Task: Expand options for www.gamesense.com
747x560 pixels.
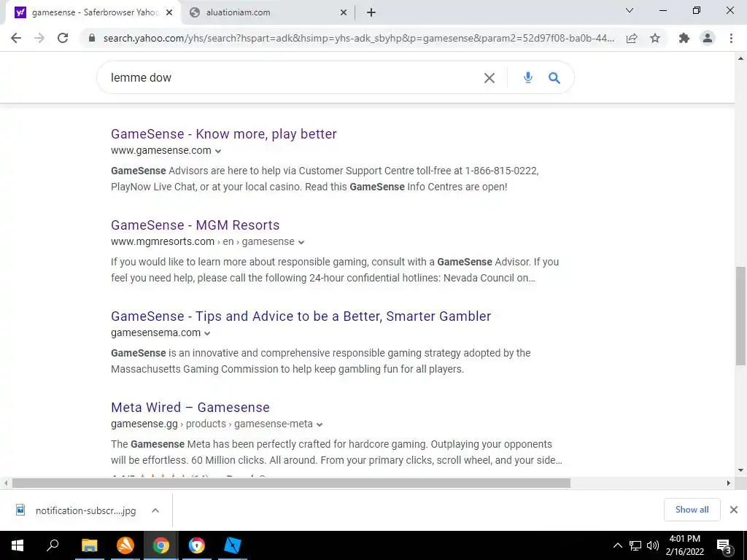Action: coord(217,152)
